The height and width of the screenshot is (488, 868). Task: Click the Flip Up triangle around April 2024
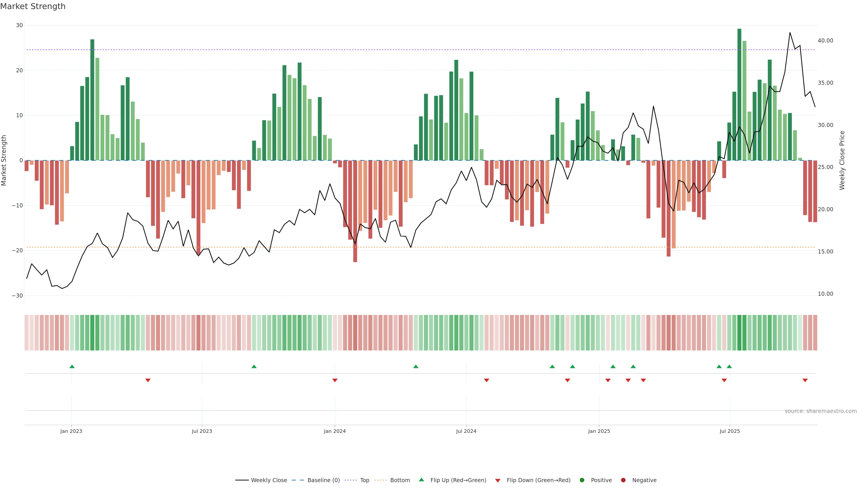(x=416, y=366)
